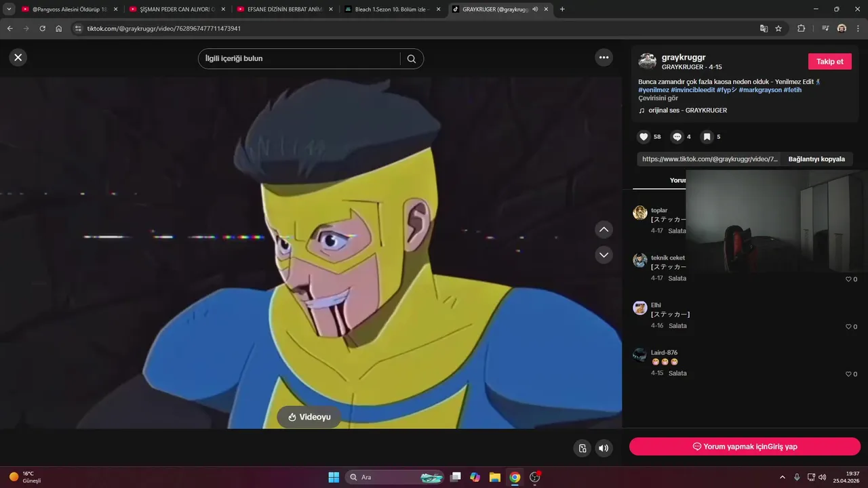
Task: Mute the video with the speaker icon
Action: [x=604, y=448]
